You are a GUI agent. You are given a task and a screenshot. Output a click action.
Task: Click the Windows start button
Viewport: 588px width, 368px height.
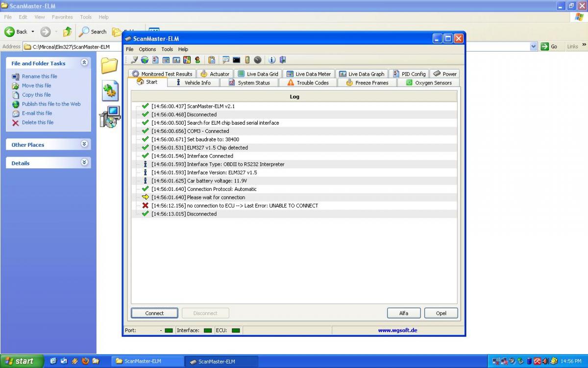20,361
